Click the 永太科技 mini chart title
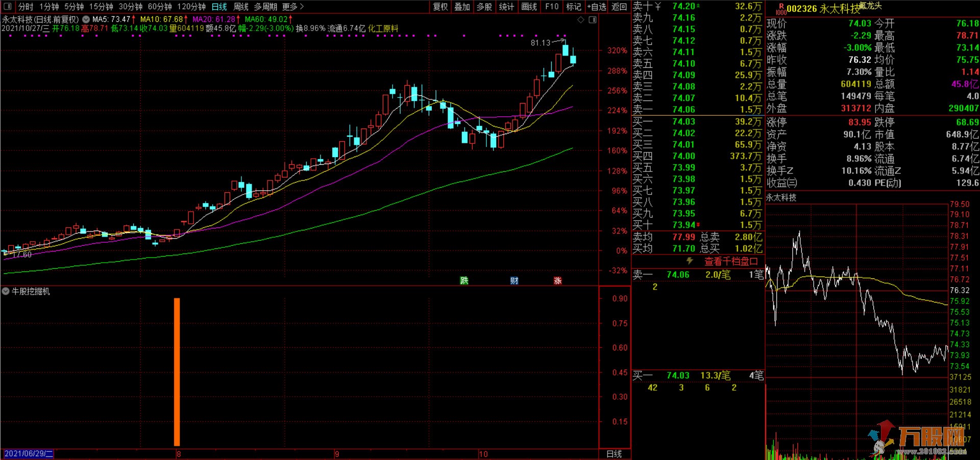This screenshot has height=460, width=980. [781, 197]
